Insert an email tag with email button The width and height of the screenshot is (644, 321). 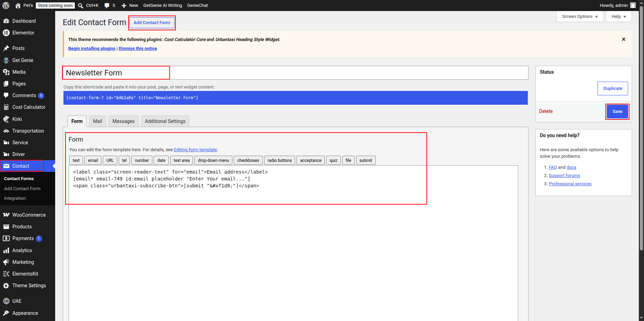[x=93, y=160]
